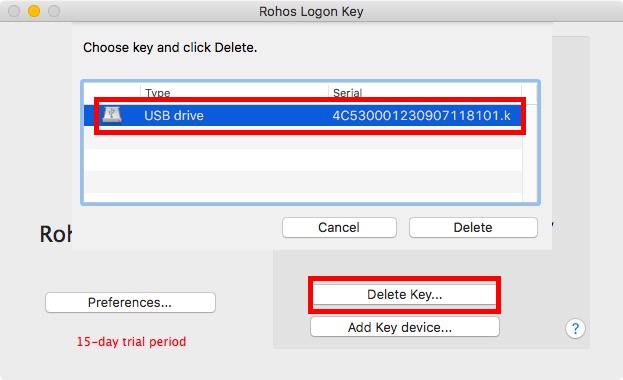Minimize the window with the yellow button

pyautogui.click(x=34, y=11)
